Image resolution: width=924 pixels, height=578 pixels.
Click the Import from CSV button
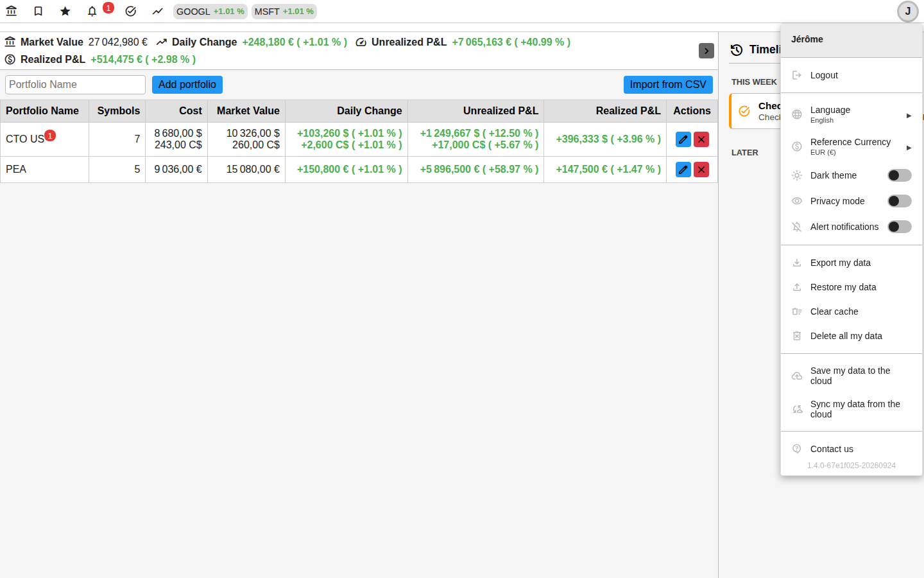(668, 85)
